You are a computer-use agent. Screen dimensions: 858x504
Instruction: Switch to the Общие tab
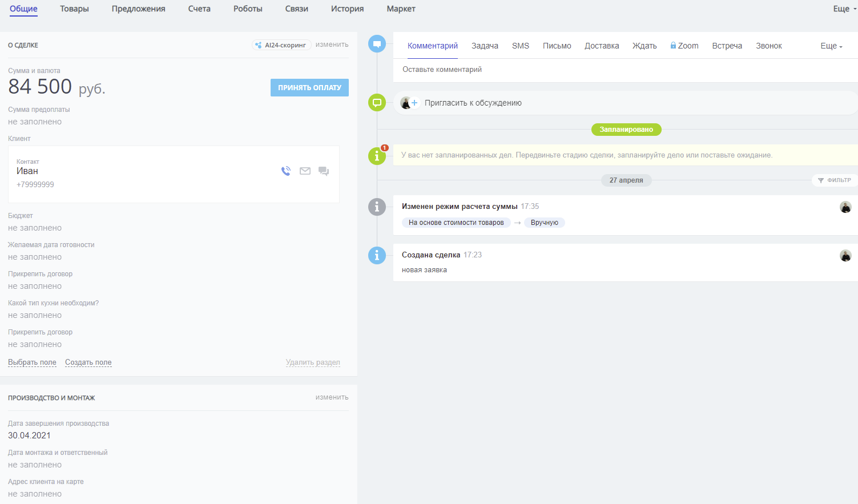[23, 9]
